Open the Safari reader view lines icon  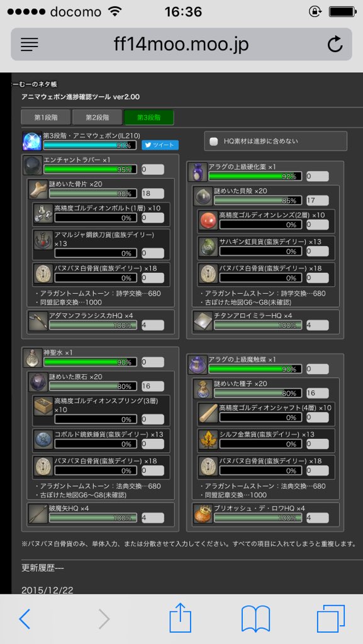click(x=29, y=44)
